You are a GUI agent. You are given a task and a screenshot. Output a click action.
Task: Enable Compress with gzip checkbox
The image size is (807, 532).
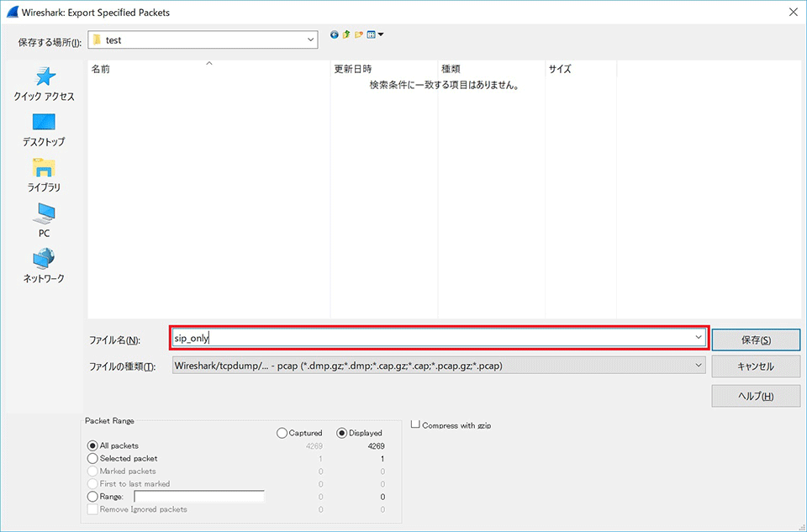tap(415, 424)
